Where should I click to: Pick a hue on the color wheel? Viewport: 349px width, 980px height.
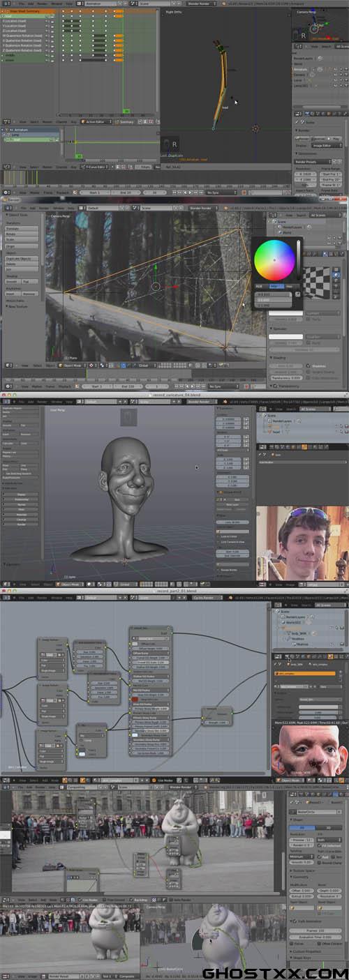274,261
